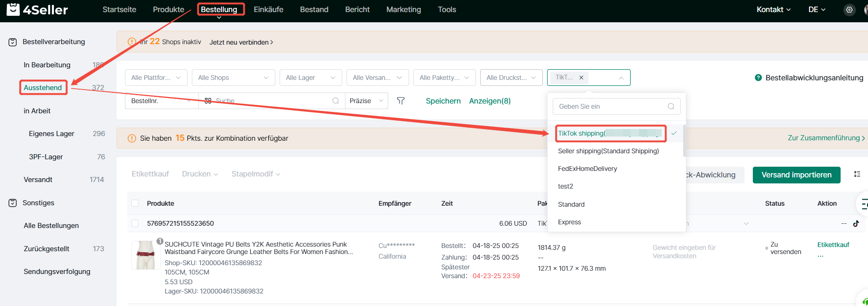
Task: Open the Alle Pakettypen dropdown
Action: click(444, 78)
